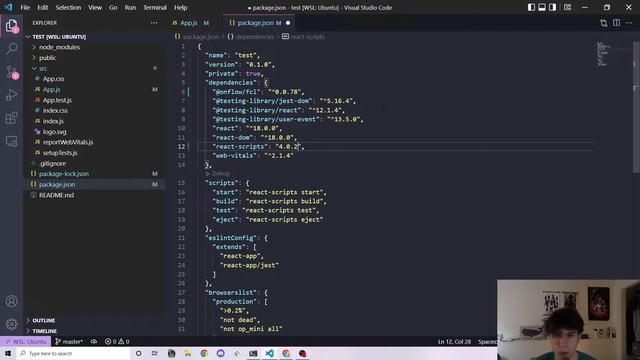Open the Edit menu

tap(42, 7)
